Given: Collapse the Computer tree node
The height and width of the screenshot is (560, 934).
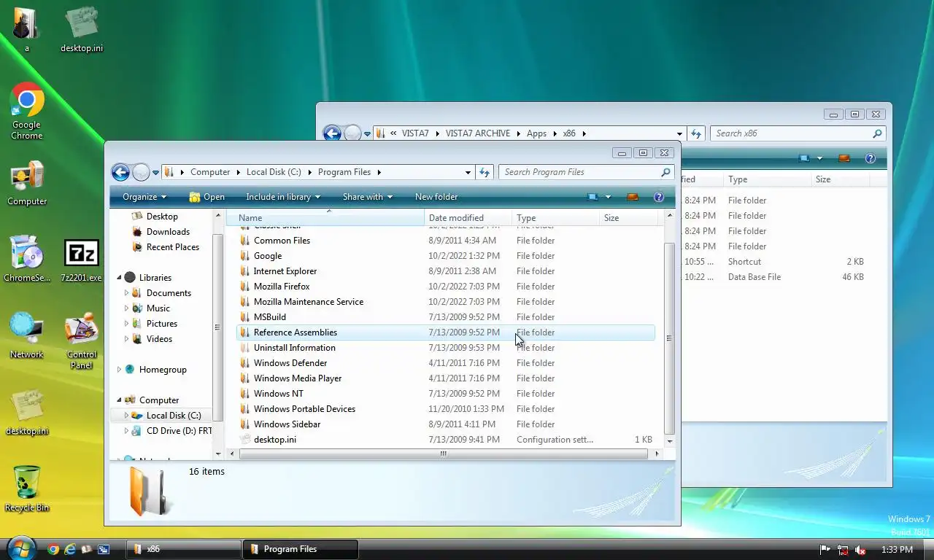Looking at the screenshot, I should click(120, 400).
